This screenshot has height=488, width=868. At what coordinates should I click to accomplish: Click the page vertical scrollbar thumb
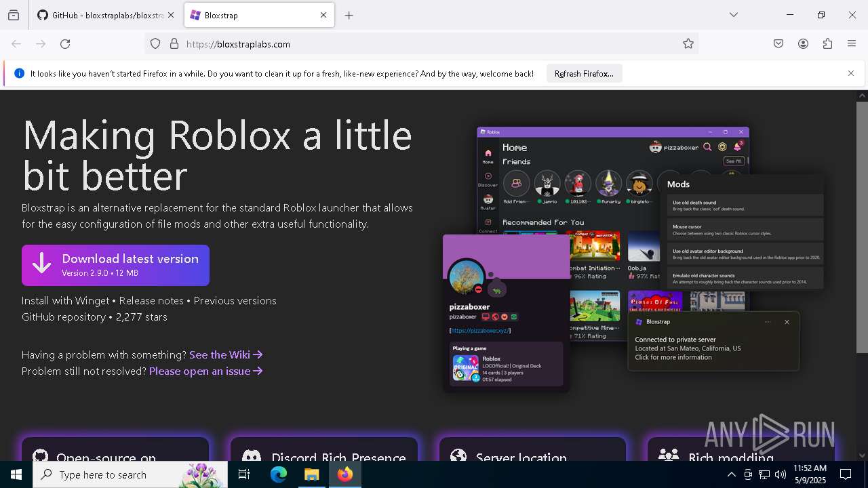click(x=862, y=227)
